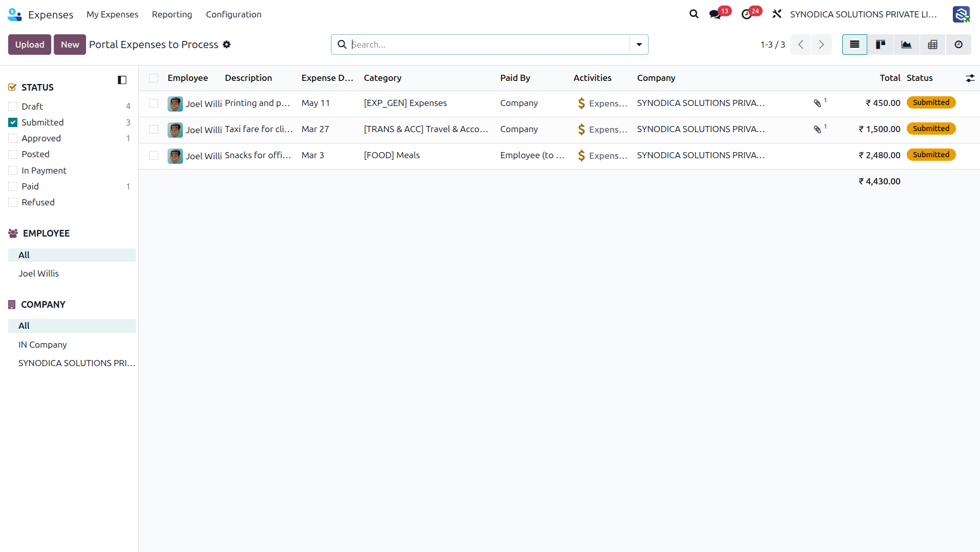This screenshot has width=980, height=552.
Task: Open the Reporting menu
Action: pos(172,14)
